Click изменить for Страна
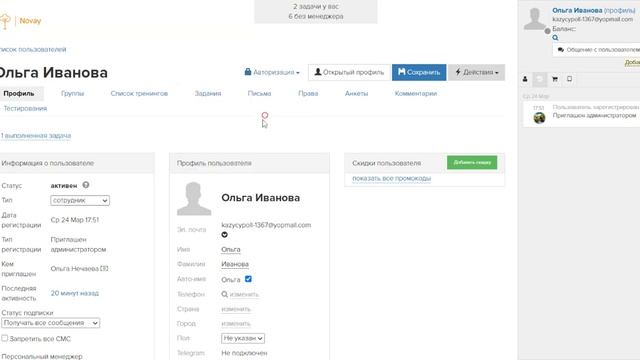 click(x=236, y=309)
